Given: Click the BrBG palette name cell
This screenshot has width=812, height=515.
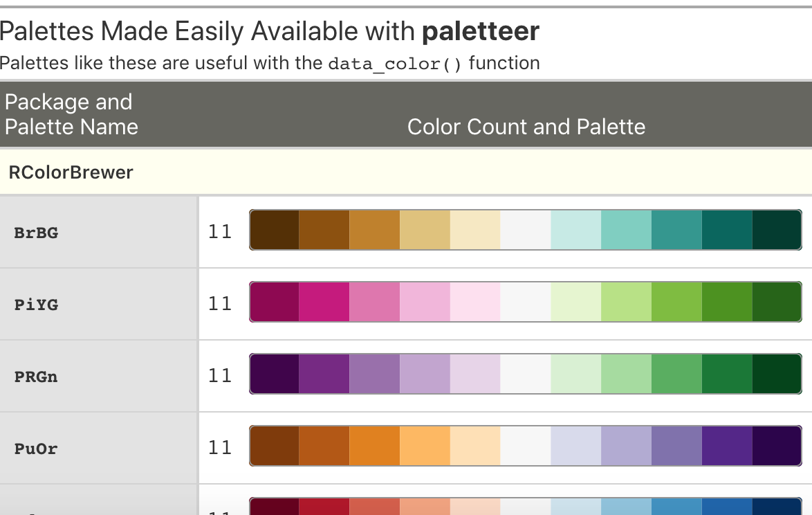Looking at the screenshot, I should pyautogui.click(x=36, y=233).
